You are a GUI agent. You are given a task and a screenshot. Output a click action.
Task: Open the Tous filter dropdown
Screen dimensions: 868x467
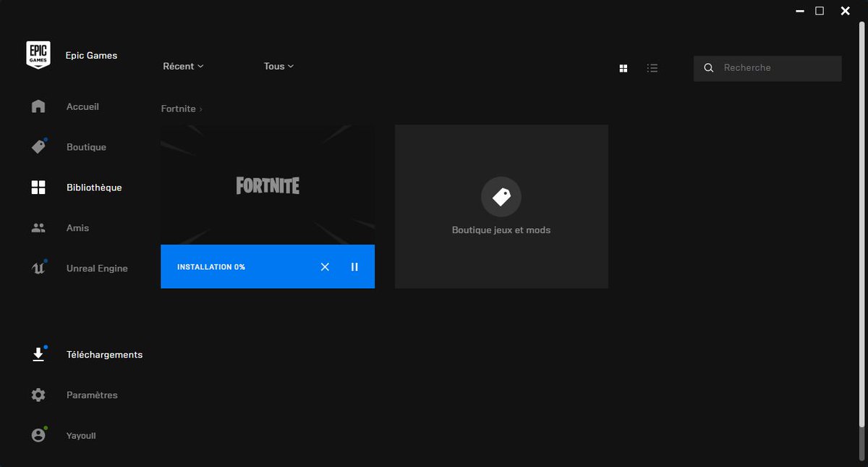pyautogui.click(x=278, y=66)
